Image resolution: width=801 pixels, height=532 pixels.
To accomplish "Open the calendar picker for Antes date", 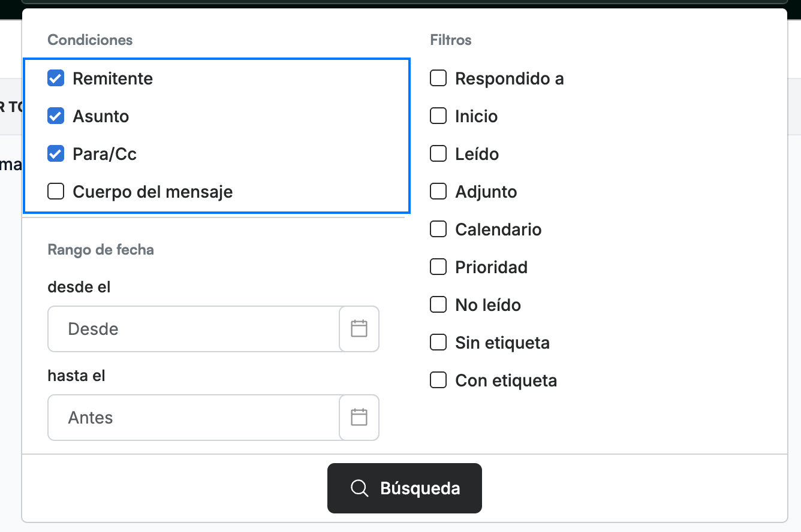I will (359, 418).
